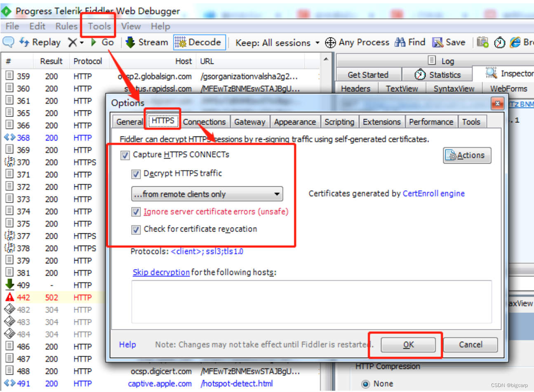Screen dimensions: 534x392
Task: Click OK in the Options dialog
Action: 408,345
